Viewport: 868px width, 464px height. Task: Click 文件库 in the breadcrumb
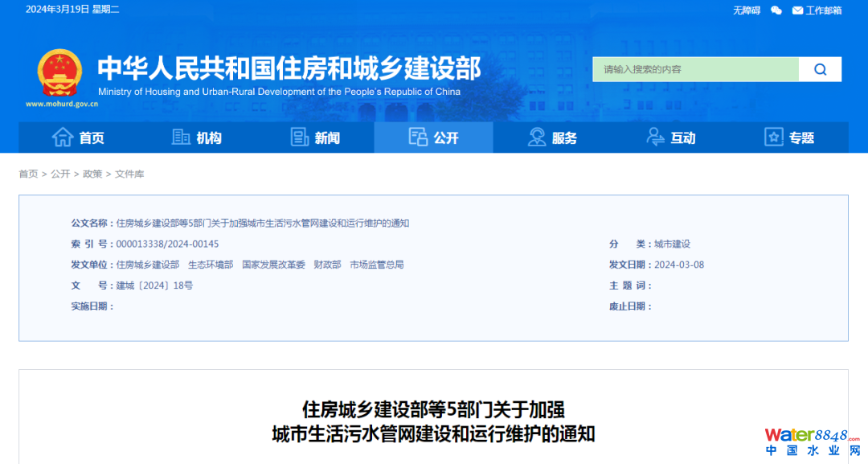pyautogui.click(x=129, y=174)
